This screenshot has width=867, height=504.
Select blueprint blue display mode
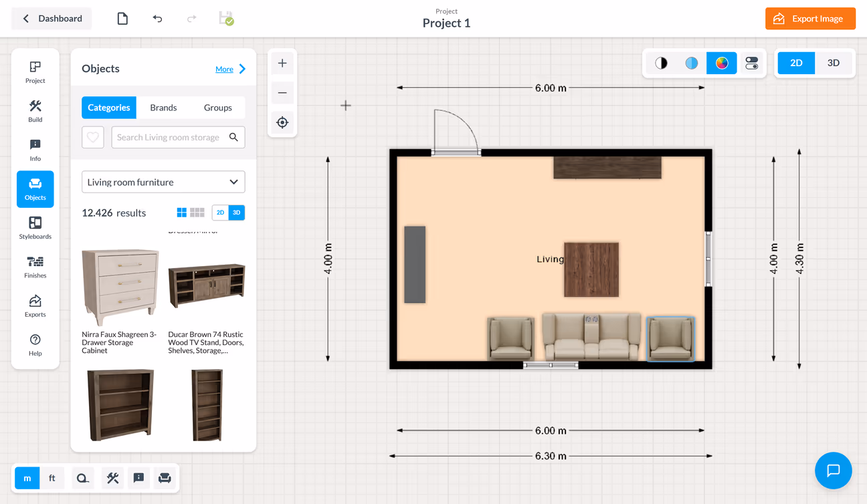pyautogui.click(x=692, y=63)
